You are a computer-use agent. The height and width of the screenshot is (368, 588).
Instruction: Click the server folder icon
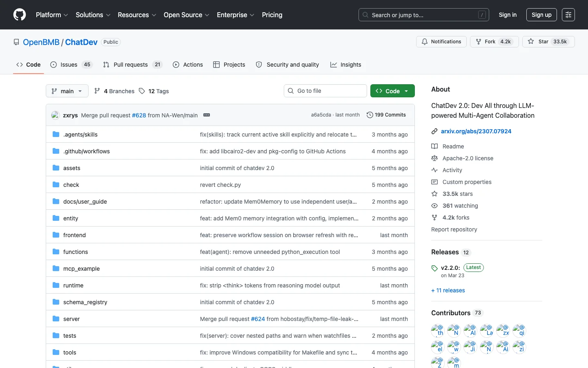[56, 319]
